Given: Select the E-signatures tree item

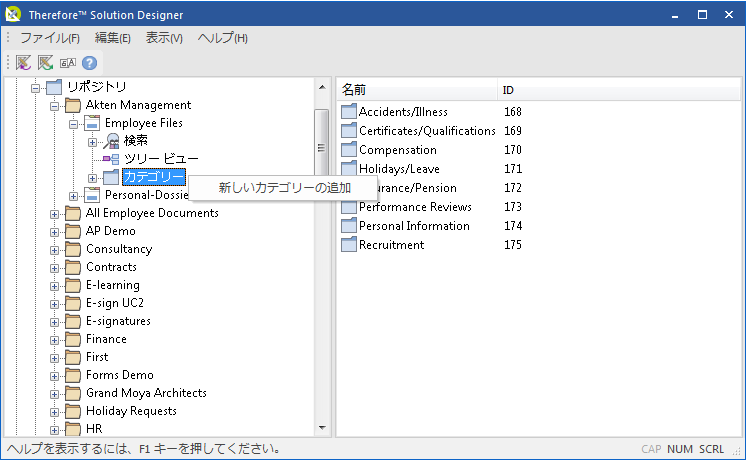Looking at the screenshot, I should click(118, 321).
